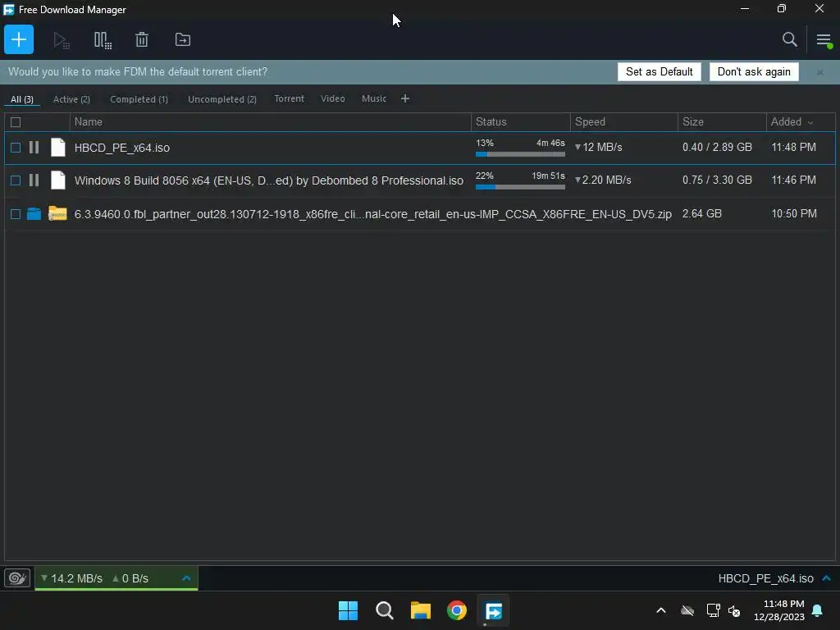The height and width of the screenshot is (630, 840).
Task: Switch to the Completed (1) tab
Action: (139, 99)
